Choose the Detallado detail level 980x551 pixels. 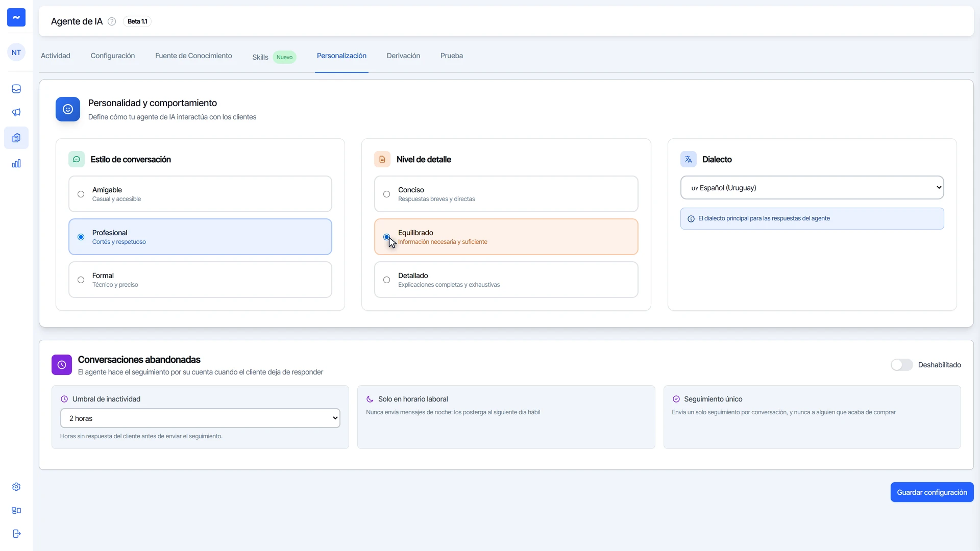[506, 280]
